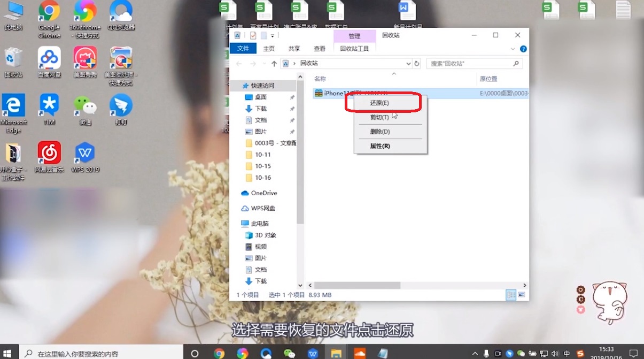Open Cortana circle button on taskbar
The height and width of the screenshot is (359, 644).
195,353
